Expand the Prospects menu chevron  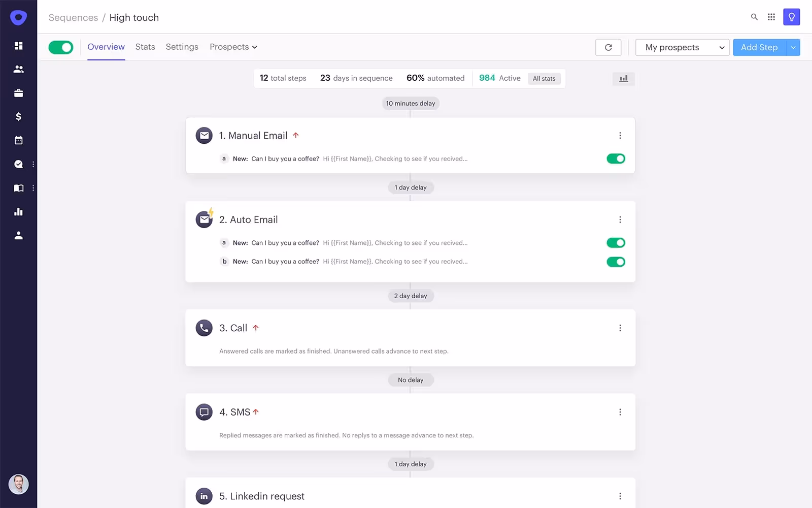pyautogui.click(x=255, y=47)
